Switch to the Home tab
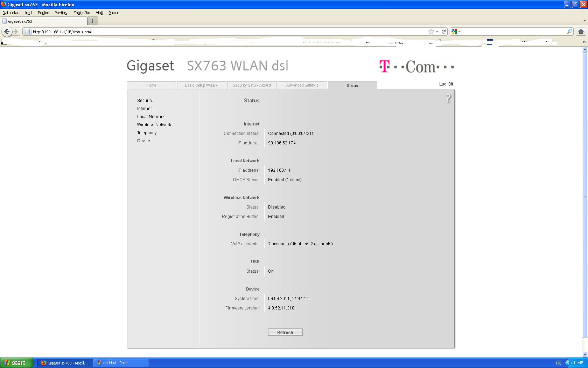 152,85
